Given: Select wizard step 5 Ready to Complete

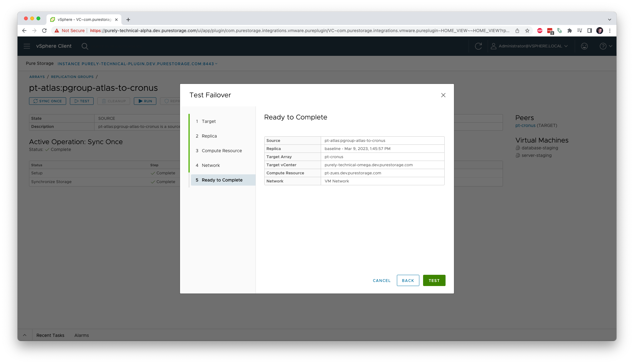Looking at the screenshot, I should coord(222,180).
